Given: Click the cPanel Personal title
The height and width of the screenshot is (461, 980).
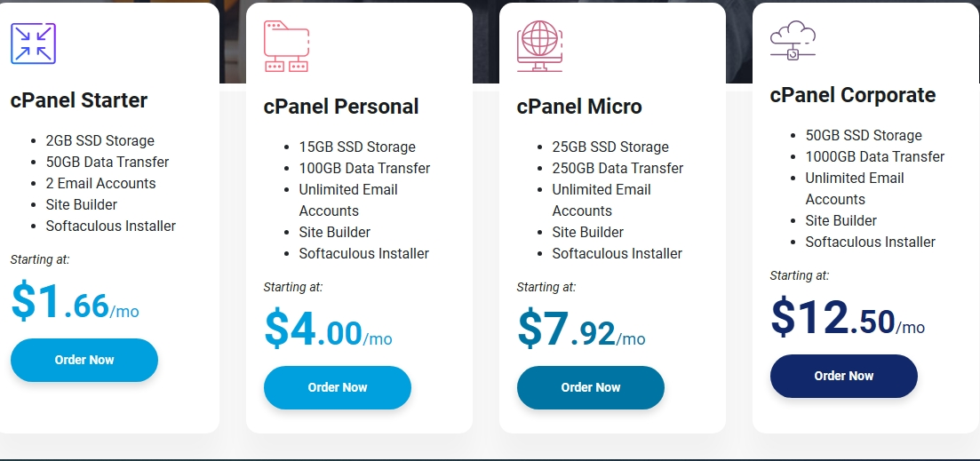Looking at the screenshot, I should coord(341,107).
